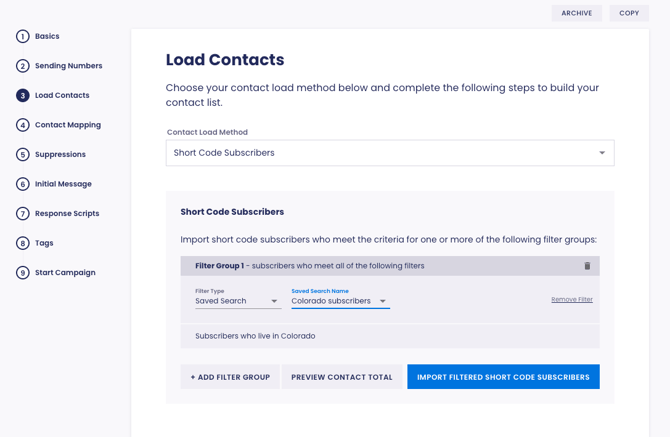Click the step 7 number circle icon
This screenshot has height=437, width=670.
point(22,214)
